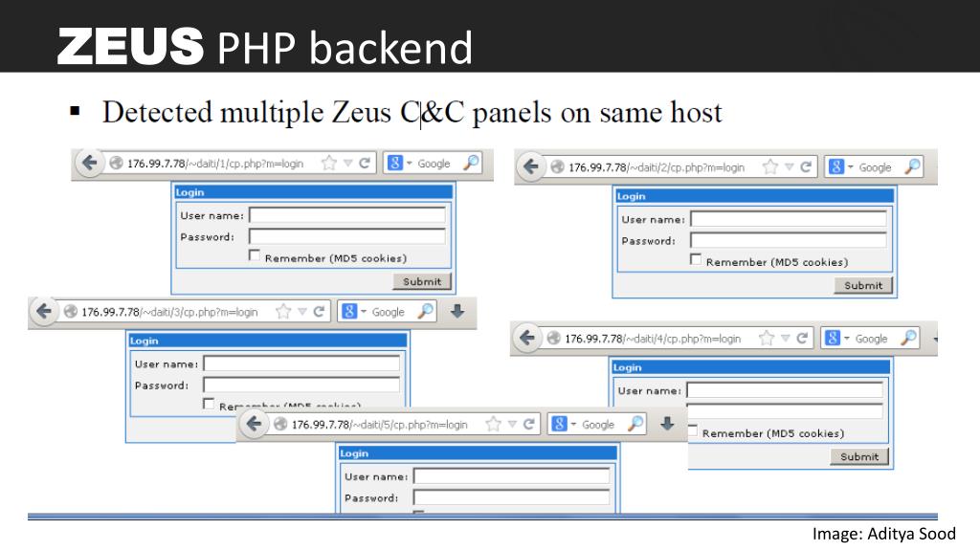This screenshot has width=980, height=551.
Task: Click search magnifier in daiti/1 browser bar
Action: coord(471,163)
